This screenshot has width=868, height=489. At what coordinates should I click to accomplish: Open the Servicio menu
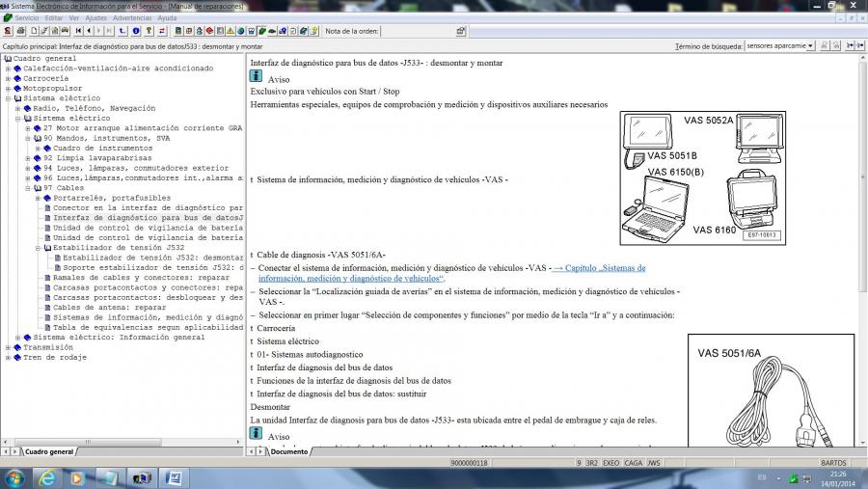click(x=27, y=17)
